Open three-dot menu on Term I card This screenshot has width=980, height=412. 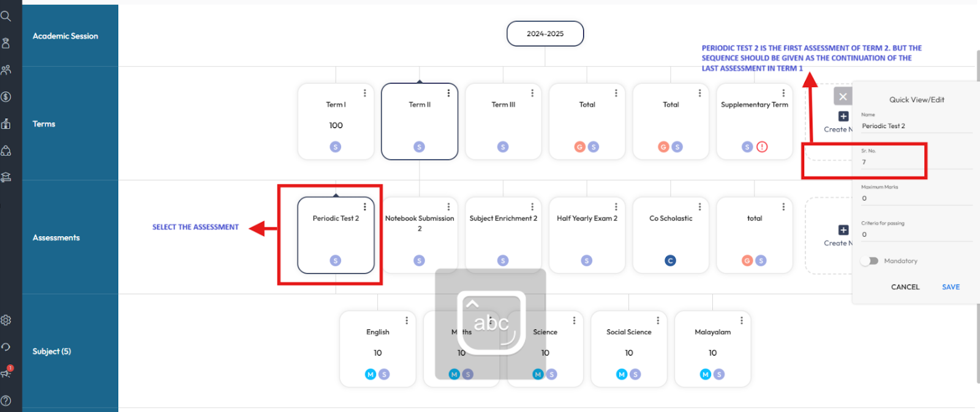365,93
